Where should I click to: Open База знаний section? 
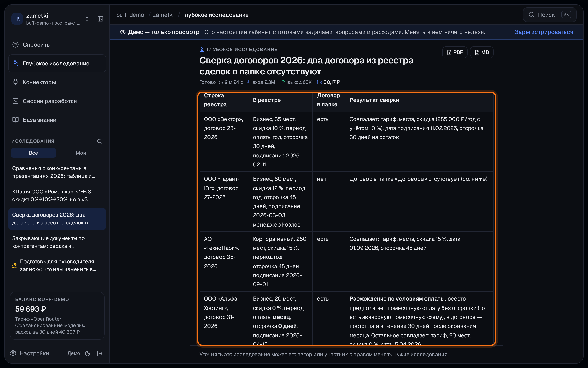(x=57, y=120)
